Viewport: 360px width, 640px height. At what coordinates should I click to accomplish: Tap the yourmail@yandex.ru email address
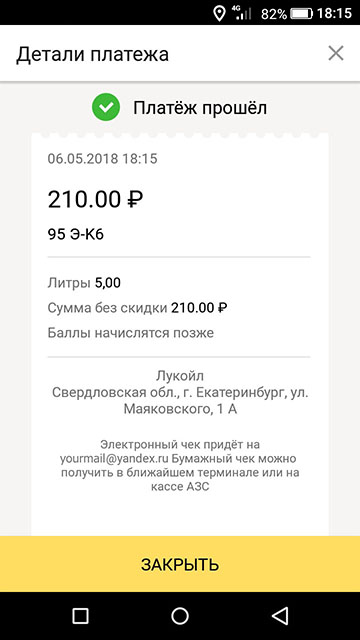pos(114,458)
